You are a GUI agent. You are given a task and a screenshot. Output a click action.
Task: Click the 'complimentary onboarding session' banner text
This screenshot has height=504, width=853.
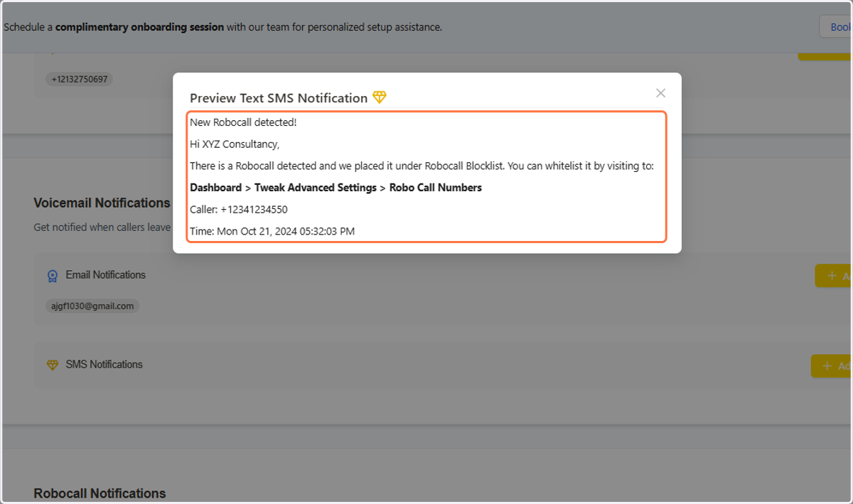point(140,27)
